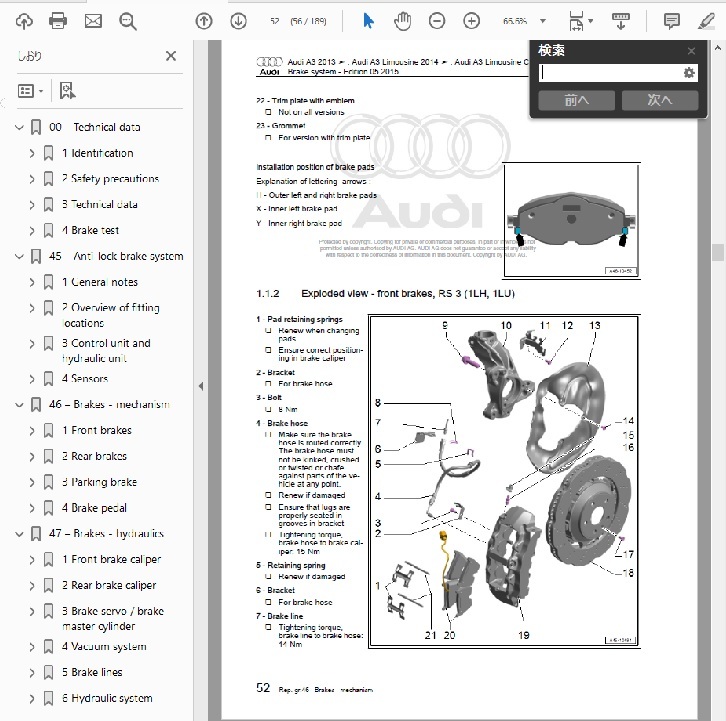
Task: Click the 前へ previous result button
Action: [576, 100]
